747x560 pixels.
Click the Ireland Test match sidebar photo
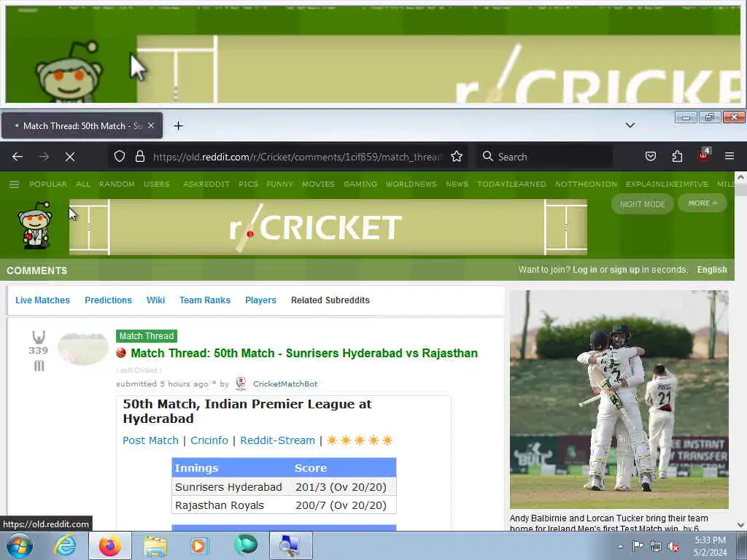pyautogui.click(x=619, y=400)
